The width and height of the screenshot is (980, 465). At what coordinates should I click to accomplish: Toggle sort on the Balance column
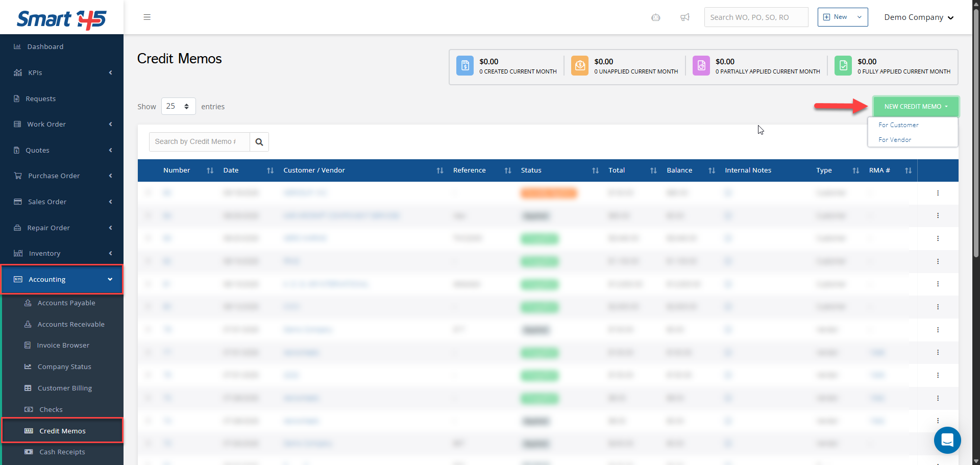tap(712, 170)
